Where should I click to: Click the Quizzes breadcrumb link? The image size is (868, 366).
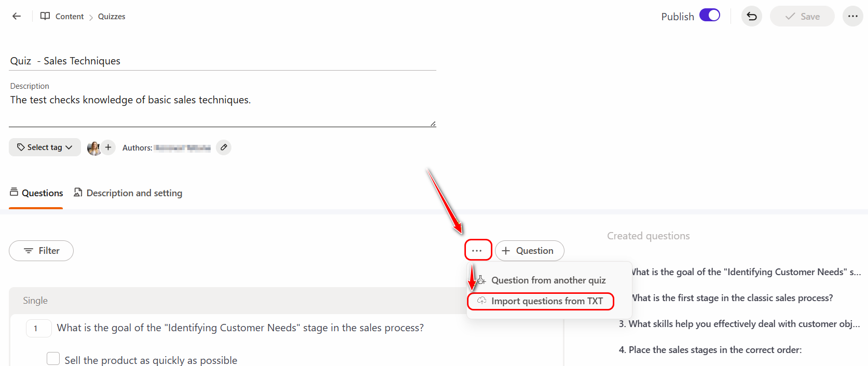112,17
